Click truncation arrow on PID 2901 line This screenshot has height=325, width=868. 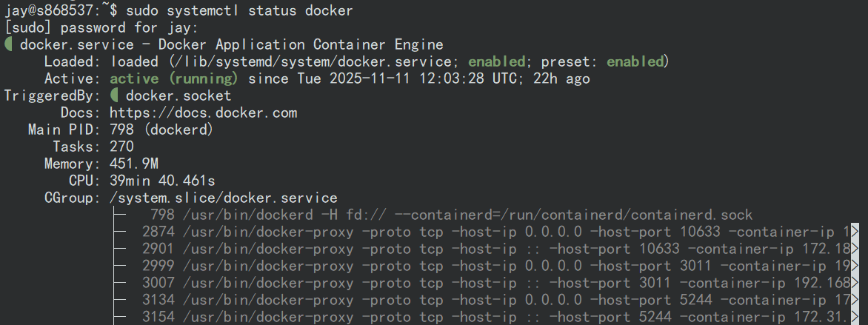click(x=854, y=249)
